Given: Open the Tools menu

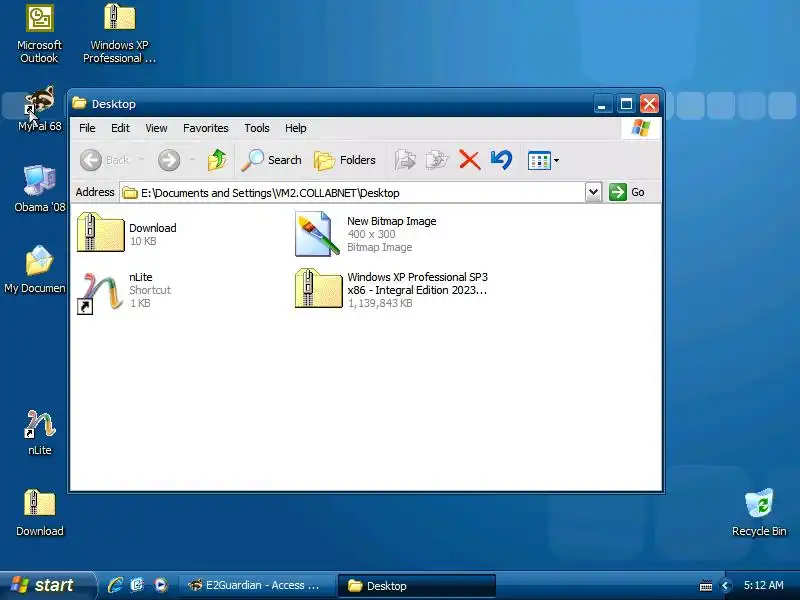Looking at the screenshot, I should click(x=257, y=128).
